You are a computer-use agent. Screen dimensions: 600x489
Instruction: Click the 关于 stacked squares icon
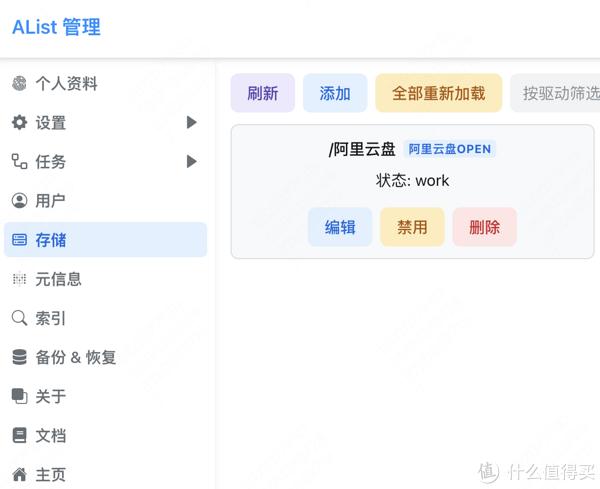click(19, 396)
